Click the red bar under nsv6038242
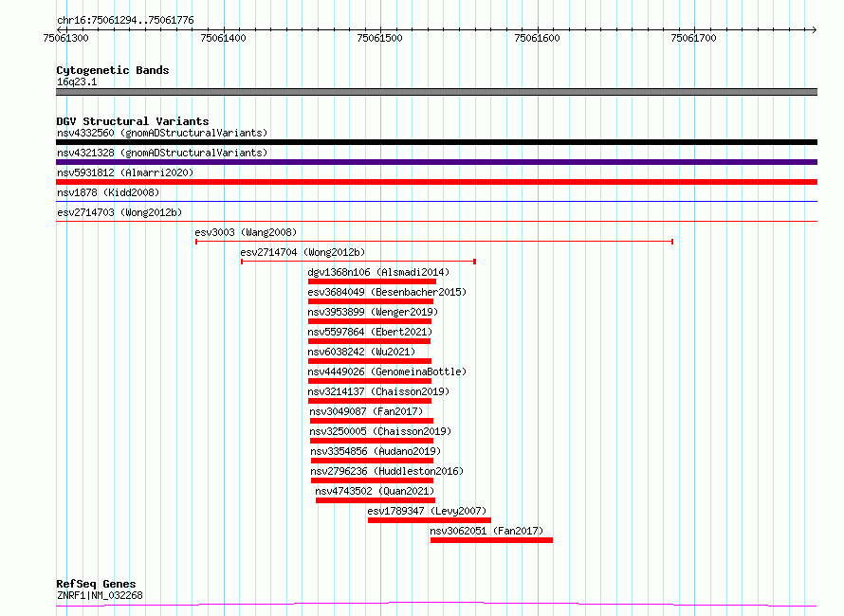This screenshot has height=616, width=844. [370, 361]
